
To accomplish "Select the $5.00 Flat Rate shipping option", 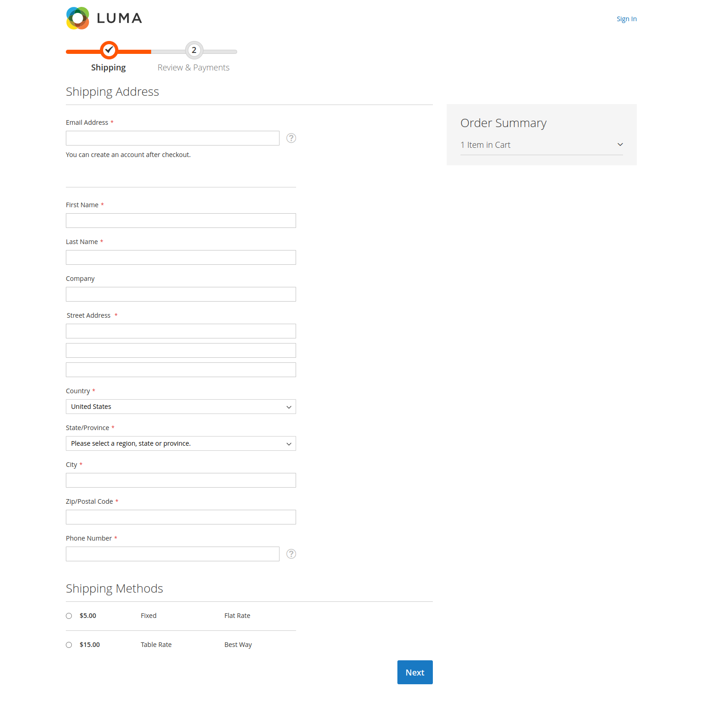I will tap(69, 616).
